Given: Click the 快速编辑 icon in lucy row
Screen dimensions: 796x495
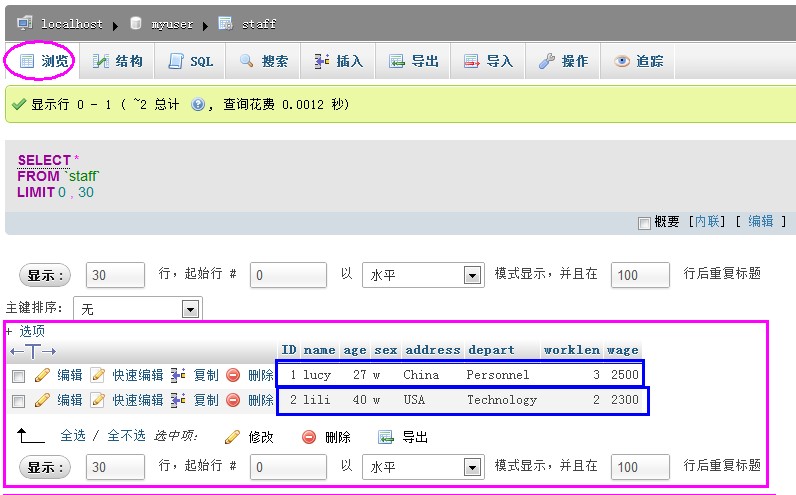Looking at the screenshot, I should (97, 375).
